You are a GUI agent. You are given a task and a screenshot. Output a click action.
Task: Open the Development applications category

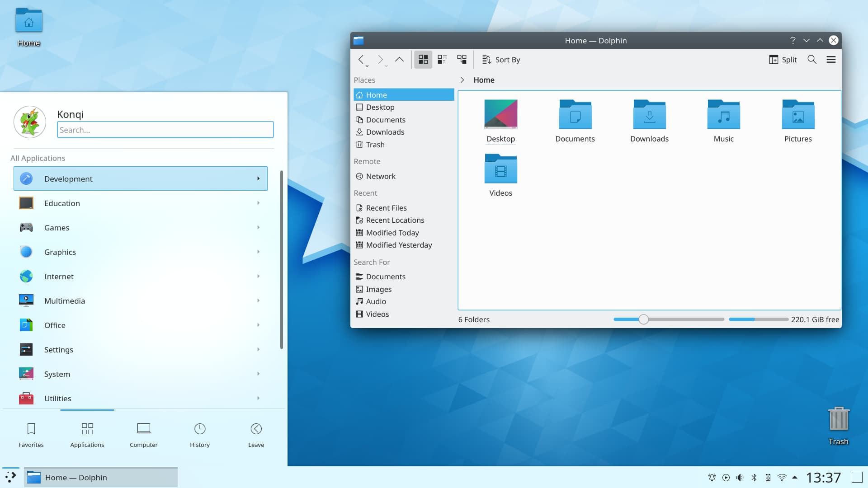click(x=140, y=178)
